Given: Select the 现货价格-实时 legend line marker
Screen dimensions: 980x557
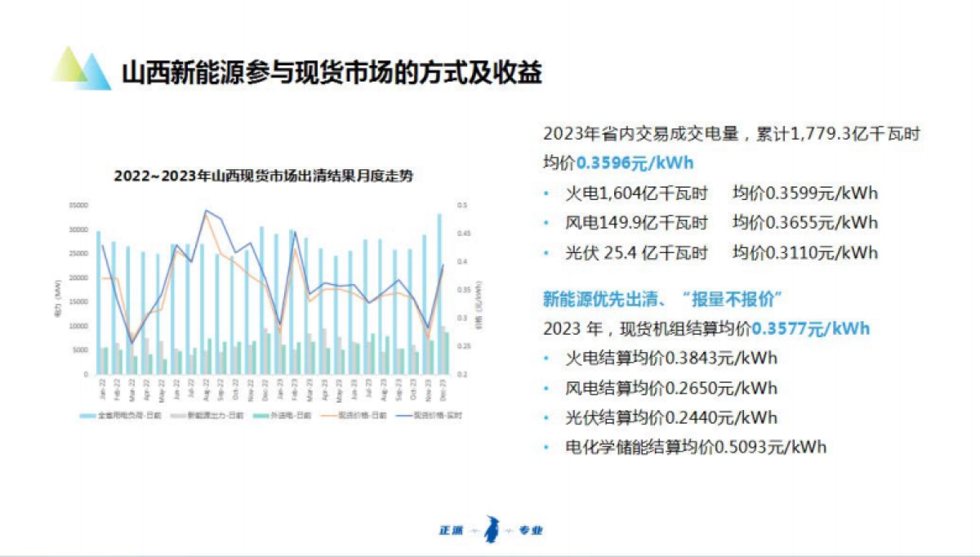Looking at the screenshot, I should coord(404,414).
